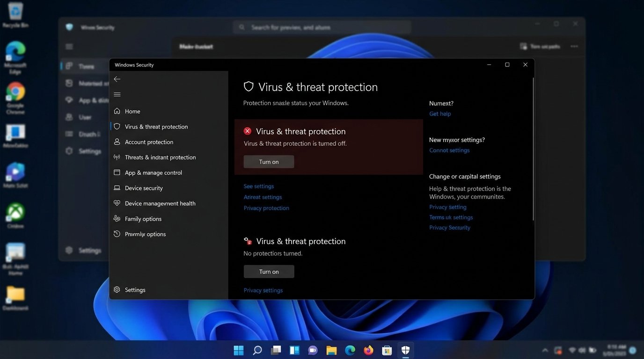Open the See settings link
This screenshot has height=359, width=644.
259,186
